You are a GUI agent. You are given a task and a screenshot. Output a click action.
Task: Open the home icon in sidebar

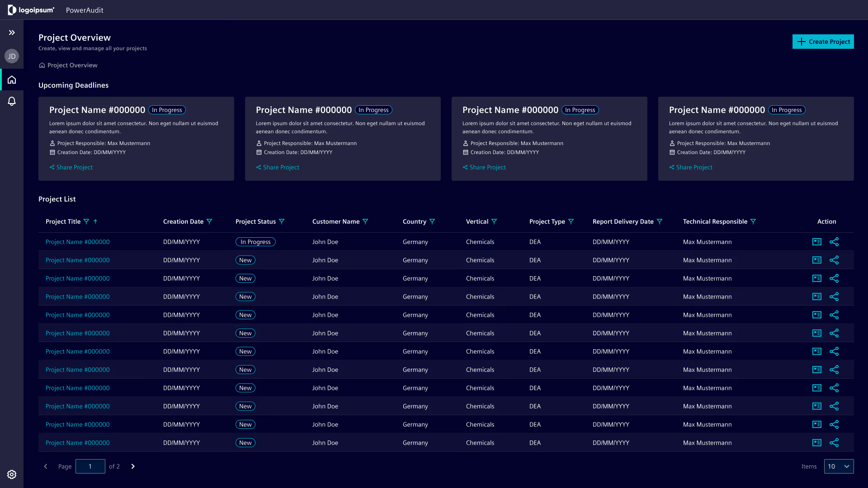click(12, 80)
